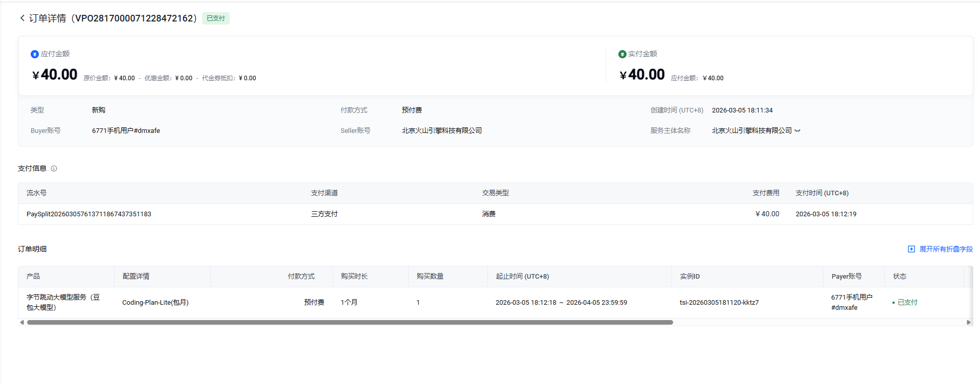Image resolution: width=980 pixels, height=385 pixels.
Task: Click instance ID tsi-20260305181120-kktz7
Action: point(719,303)
